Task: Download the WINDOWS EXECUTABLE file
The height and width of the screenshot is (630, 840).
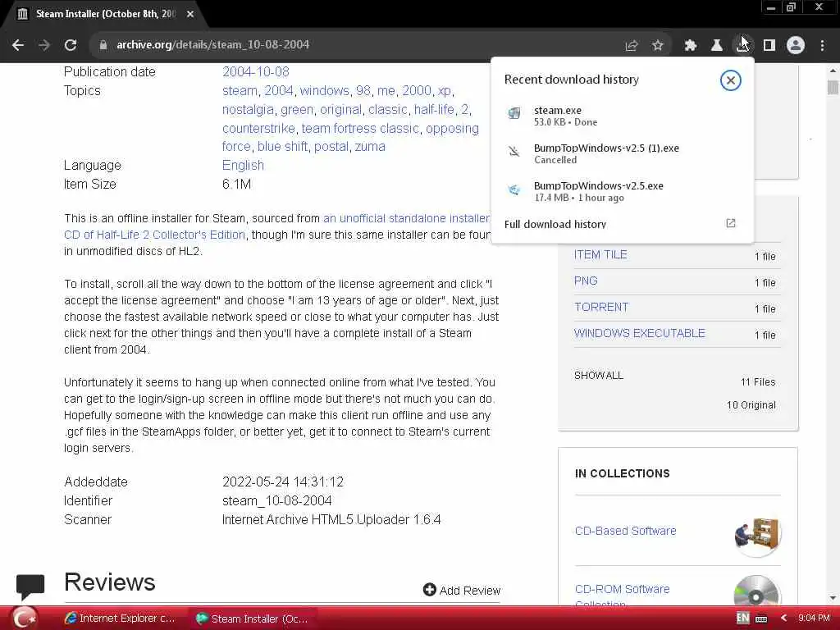Action: 639,333
